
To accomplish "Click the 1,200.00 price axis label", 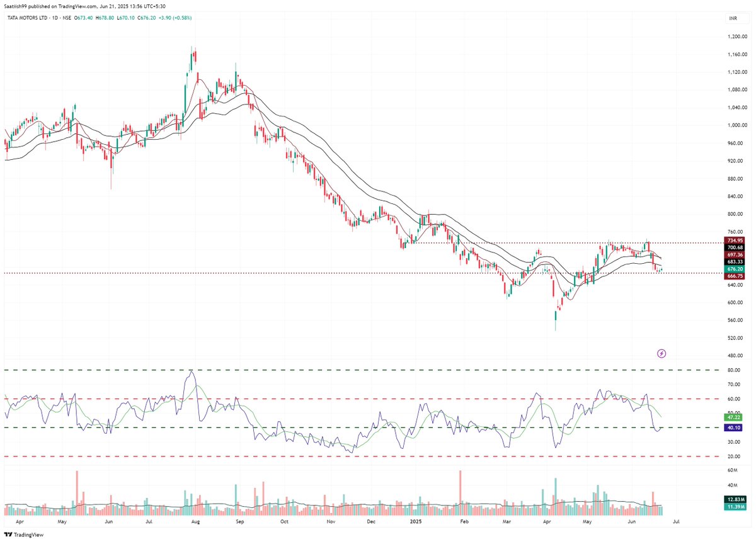I will [x=736, y=37].
